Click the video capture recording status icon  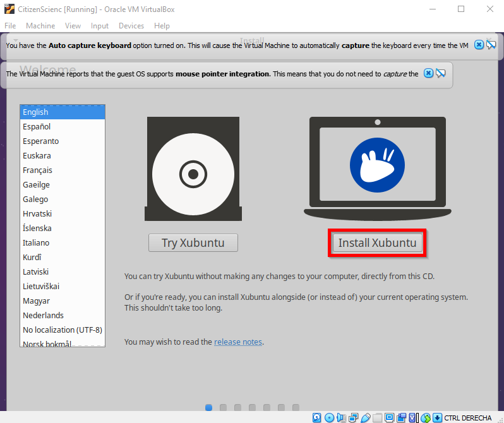point(402,417)
